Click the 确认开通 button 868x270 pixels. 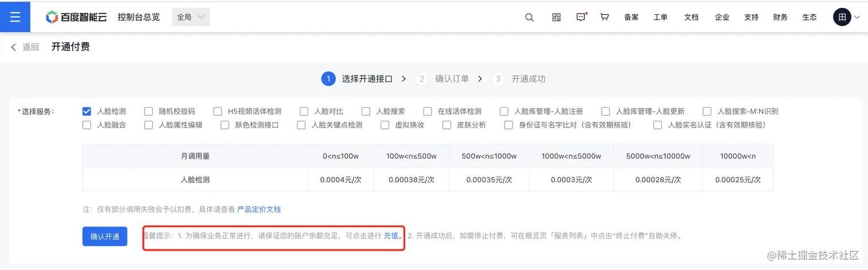click(x=104, y=236)
